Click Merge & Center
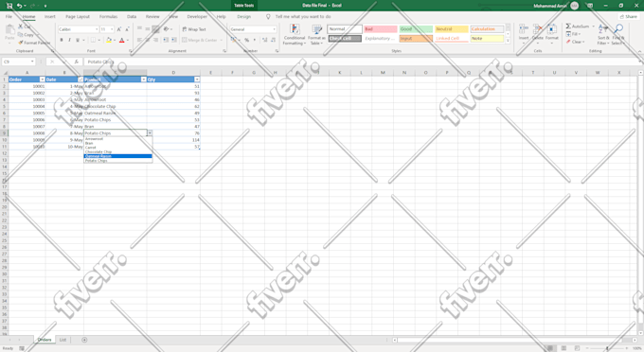This screenshot has width=644, height=352. tap(202, 40)
